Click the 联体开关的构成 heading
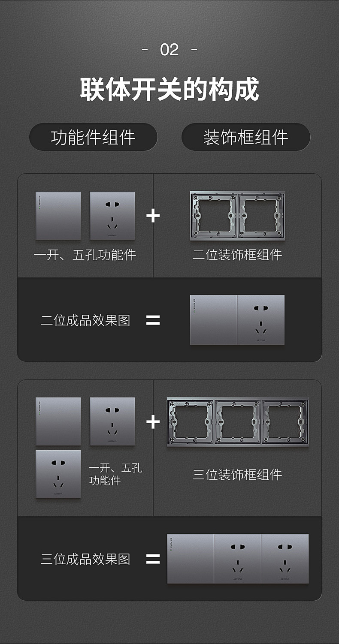 click(x=169, y=89)
